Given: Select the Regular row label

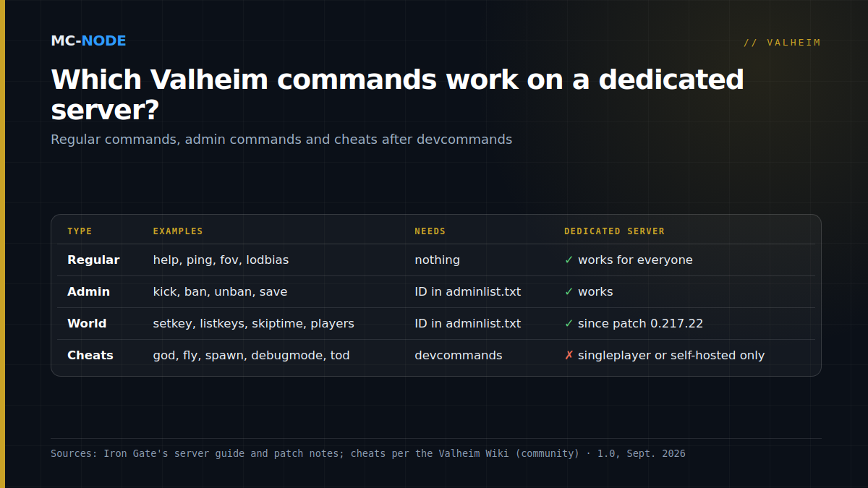Looking at the screenshot, I should 93,260.
